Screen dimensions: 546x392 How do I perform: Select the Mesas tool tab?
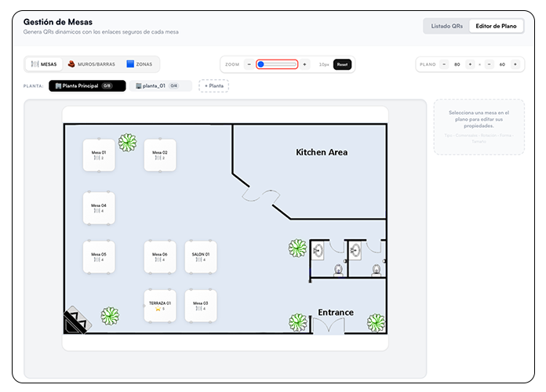pos(44,64)
